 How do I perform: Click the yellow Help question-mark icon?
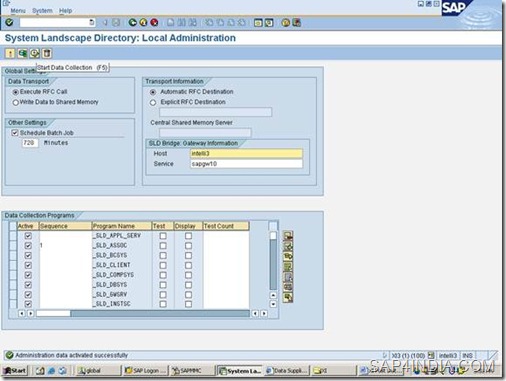coord(286,23)
